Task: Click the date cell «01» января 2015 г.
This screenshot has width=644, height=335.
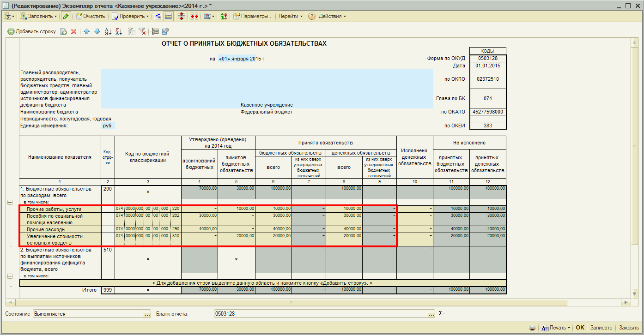Action: coord(243,59)
